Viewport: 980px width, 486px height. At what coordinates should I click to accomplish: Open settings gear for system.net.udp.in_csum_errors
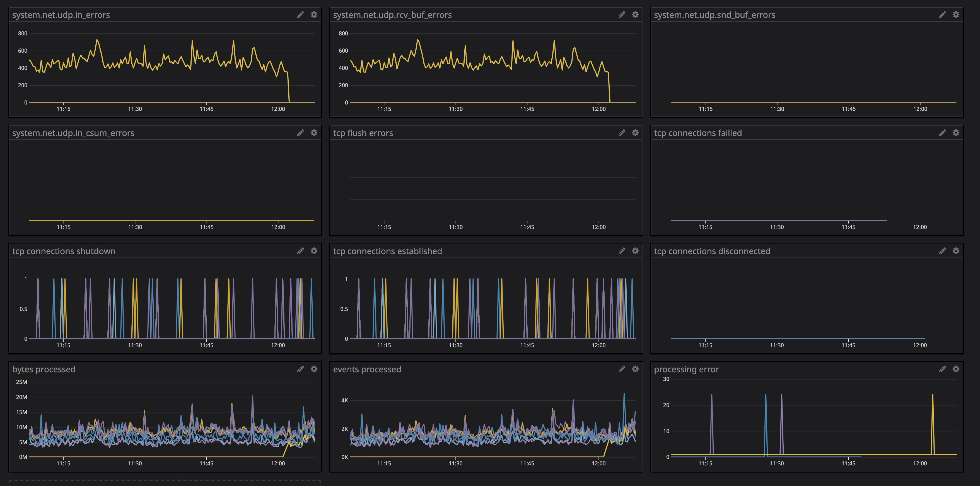(x=314, y=133)
